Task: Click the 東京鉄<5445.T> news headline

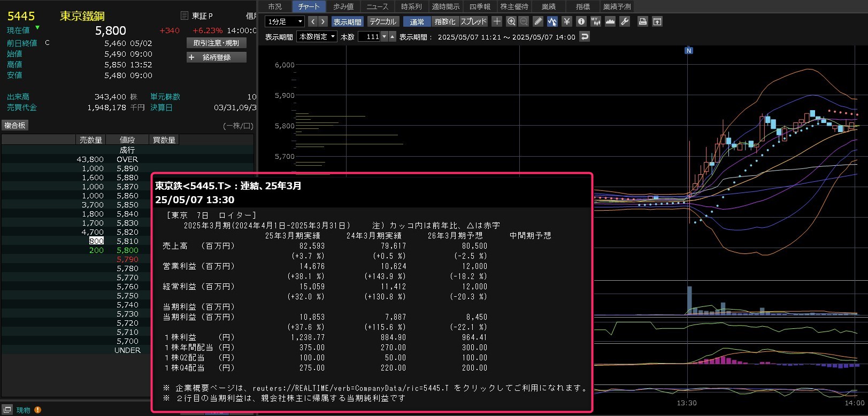Action: 228,186
